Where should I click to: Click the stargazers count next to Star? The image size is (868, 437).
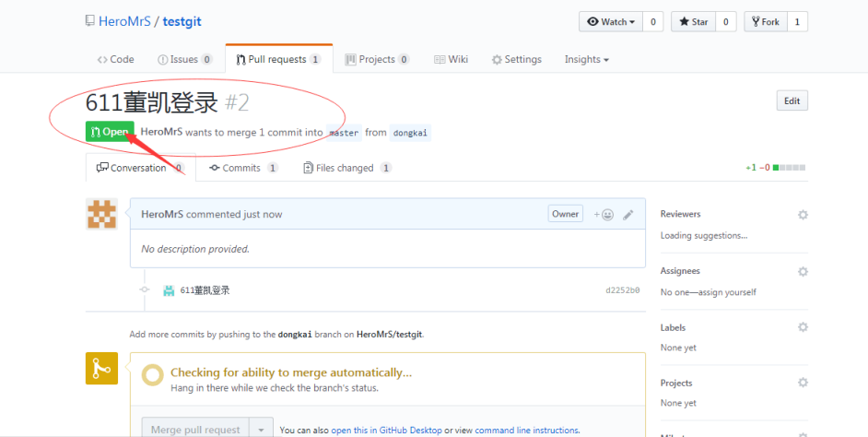point(726,21)
